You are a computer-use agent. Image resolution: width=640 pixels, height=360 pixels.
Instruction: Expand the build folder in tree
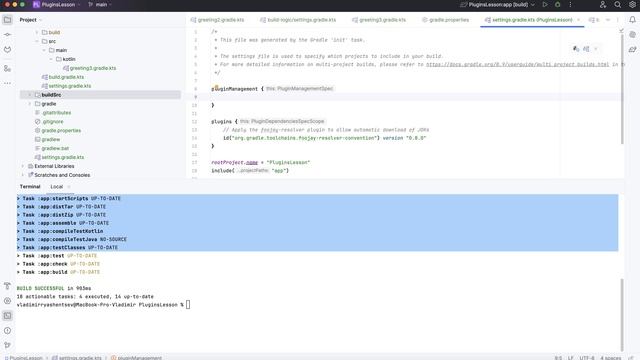pos(37,32)
